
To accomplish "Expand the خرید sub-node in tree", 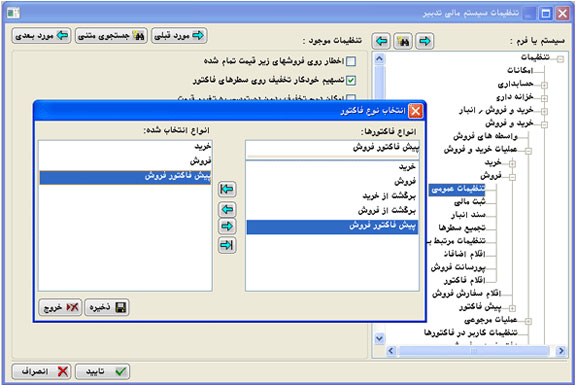I will pyautogui.click(x=512, y=164).
